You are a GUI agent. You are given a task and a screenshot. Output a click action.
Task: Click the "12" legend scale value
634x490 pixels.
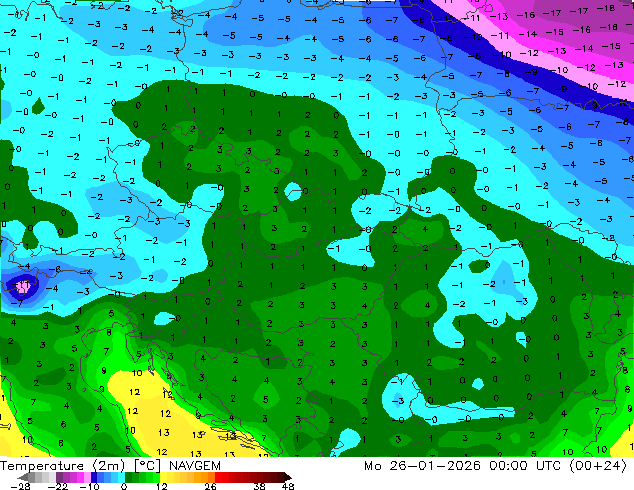(x=162, y=486)
